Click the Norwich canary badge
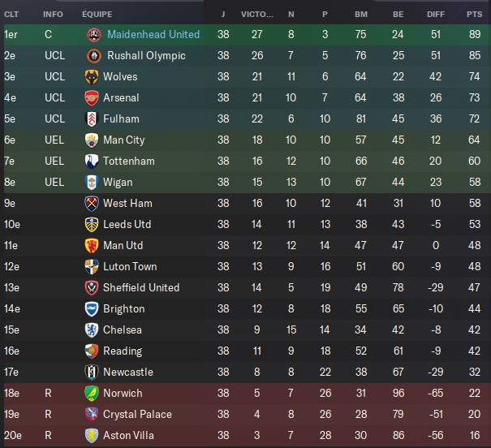This screenshot has width=491, height=448. tap(92, 394)
